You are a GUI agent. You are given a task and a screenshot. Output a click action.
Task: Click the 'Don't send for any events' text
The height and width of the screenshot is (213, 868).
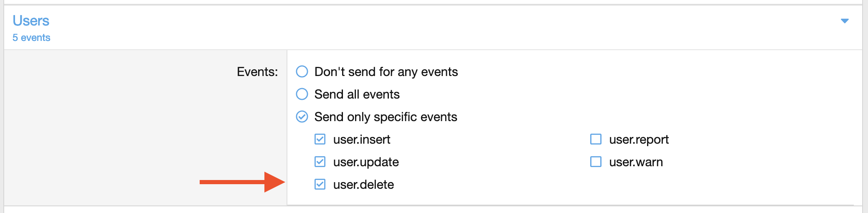[x=386, y=72]
